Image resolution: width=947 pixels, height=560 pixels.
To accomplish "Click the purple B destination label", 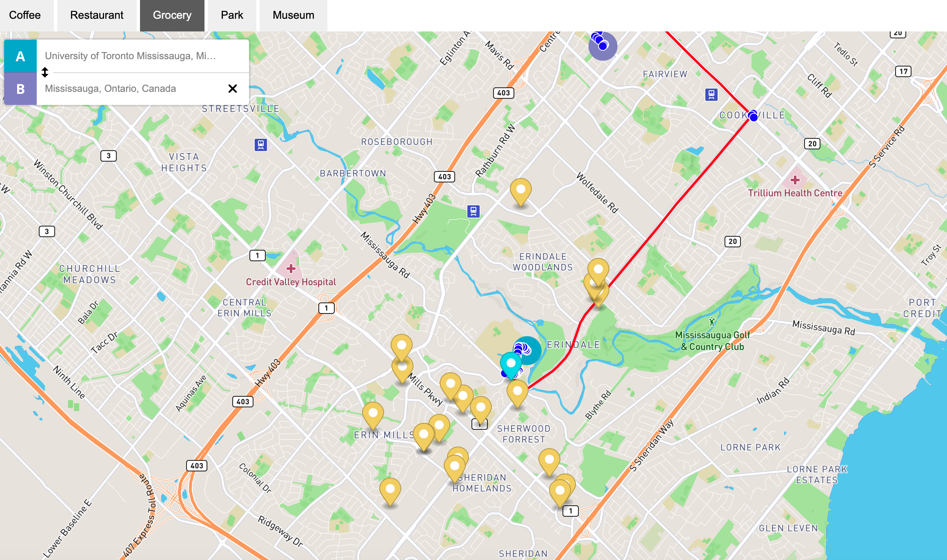I will click(20, 89).
